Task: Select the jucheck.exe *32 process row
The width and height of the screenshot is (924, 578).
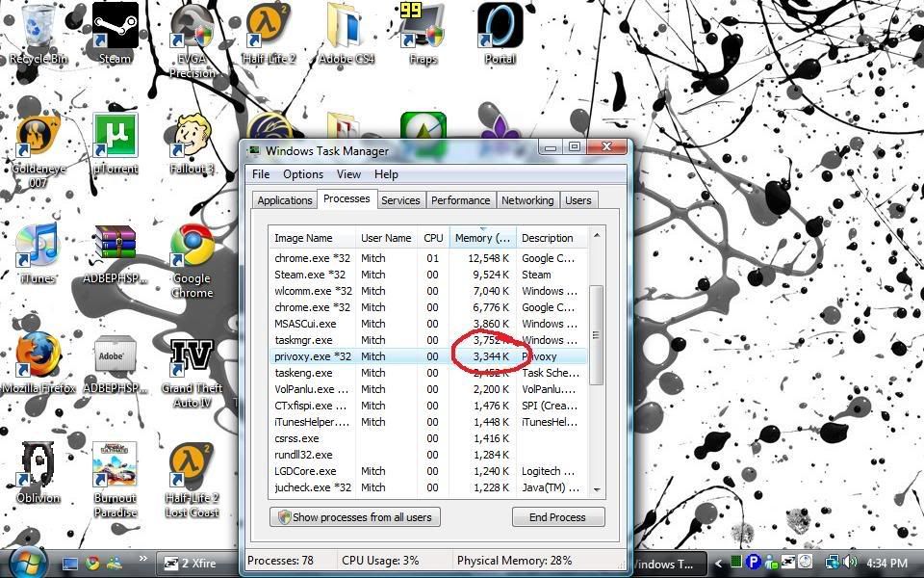Action: [x=428, y=487]
